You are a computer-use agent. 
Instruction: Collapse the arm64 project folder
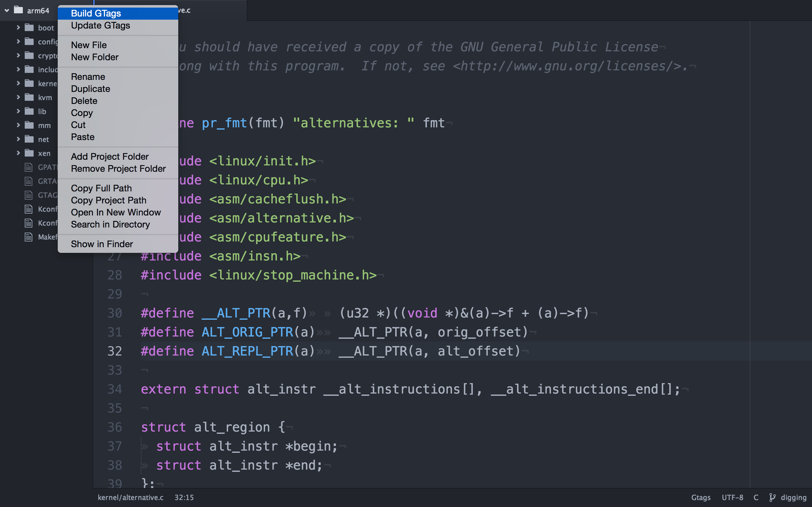tap(7, 10)
